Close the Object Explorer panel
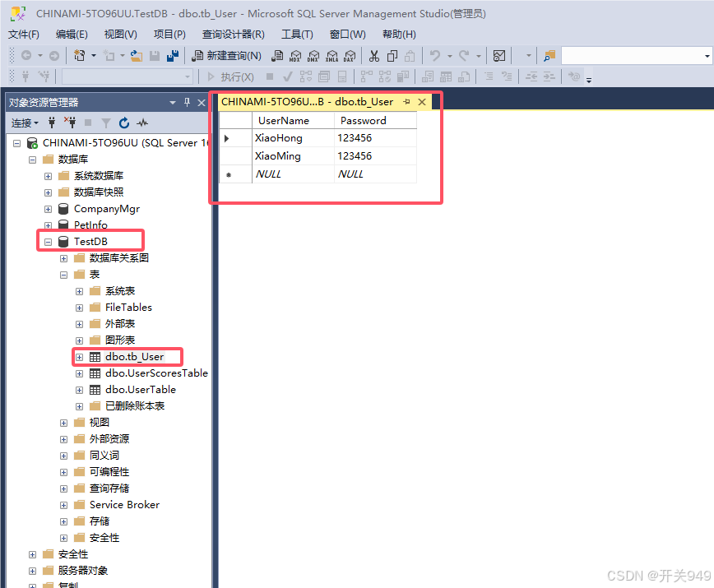Image resolution: width=714 pixels, height=588 pixels. coord(202,103)
